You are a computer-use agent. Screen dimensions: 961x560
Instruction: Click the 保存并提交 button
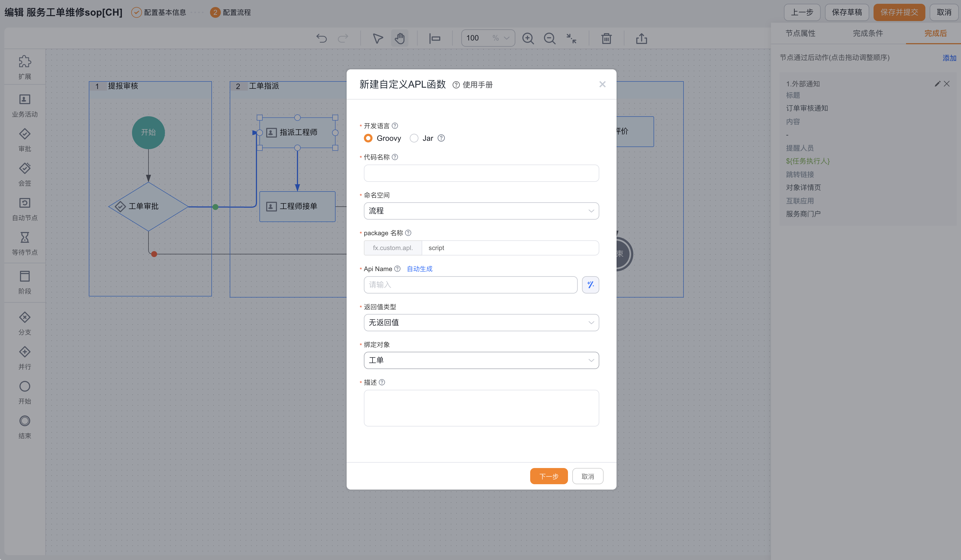click(x=899, y=12)
